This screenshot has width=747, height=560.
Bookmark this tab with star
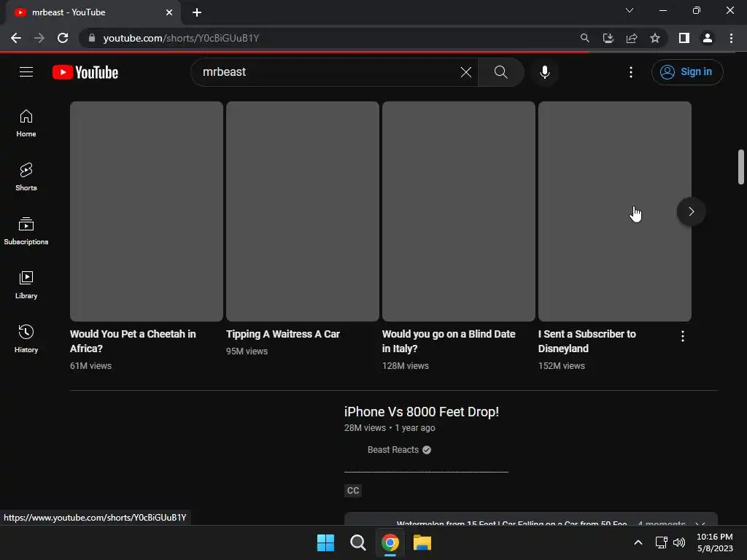(x=655, y=38)
